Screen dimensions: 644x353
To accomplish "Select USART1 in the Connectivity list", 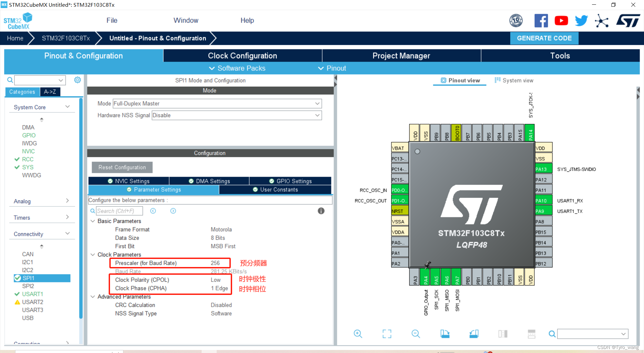I will [x=33, y=294].
